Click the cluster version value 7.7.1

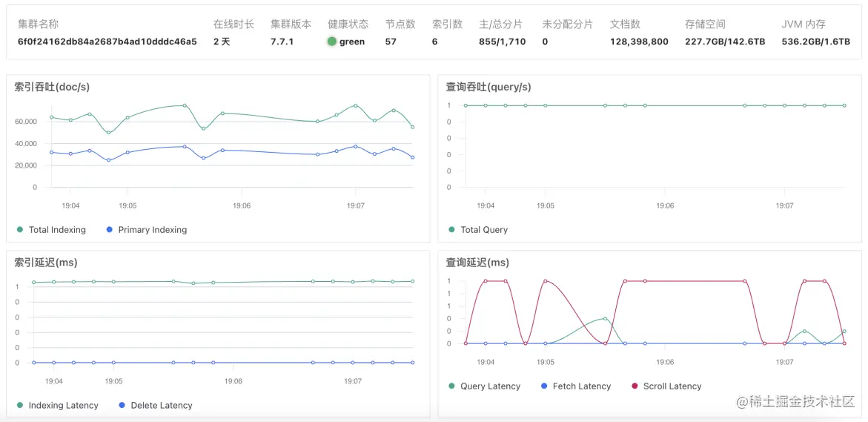(x=282, y=42)
